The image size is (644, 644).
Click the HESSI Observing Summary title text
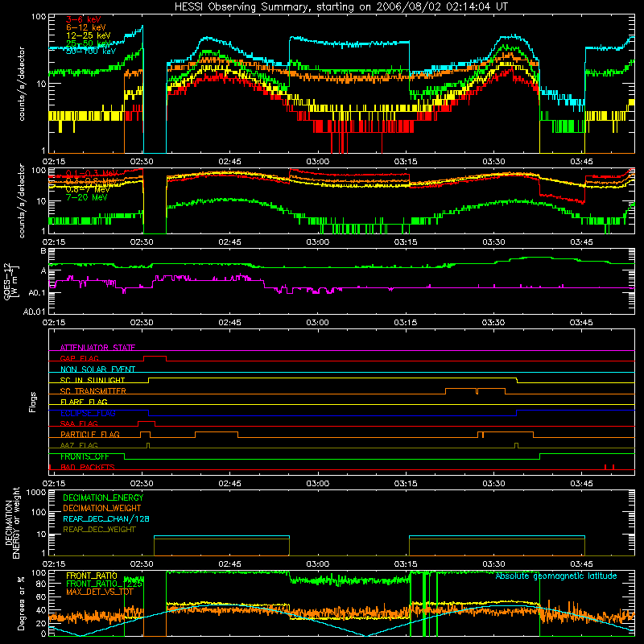coord(341,7)
